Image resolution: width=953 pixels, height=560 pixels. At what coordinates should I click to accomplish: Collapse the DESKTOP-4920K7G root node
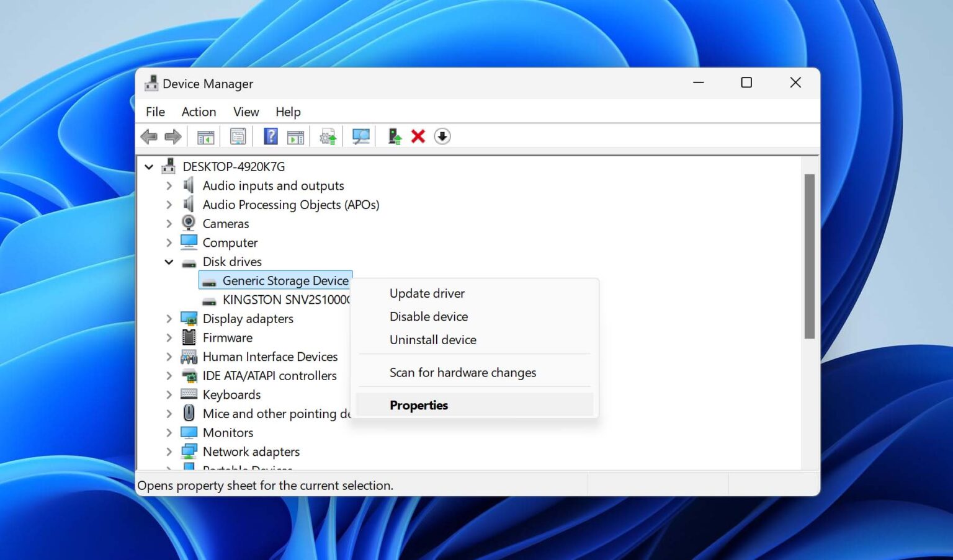coord(149,166)
